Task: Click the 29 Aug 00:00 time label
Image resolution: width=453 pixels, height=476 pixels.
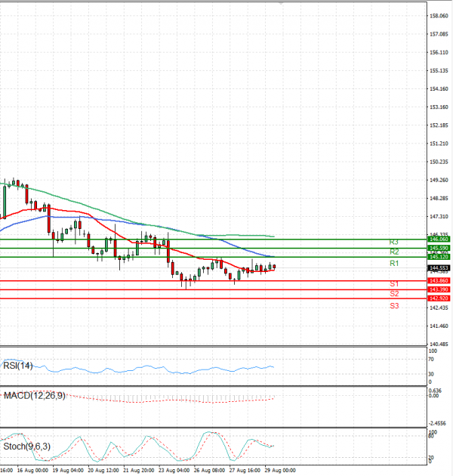Action: click(x=280, y=469)
